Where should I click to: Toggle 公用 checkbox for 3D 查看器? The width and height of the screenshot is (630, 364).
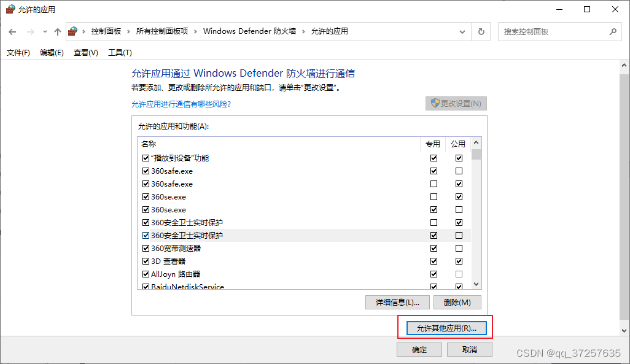point(459,261)
